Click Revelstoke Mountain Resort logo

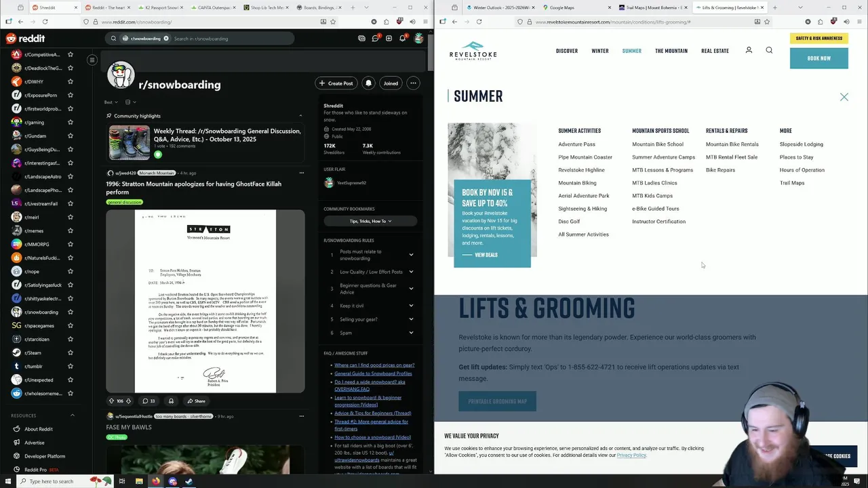coord(473,51)
